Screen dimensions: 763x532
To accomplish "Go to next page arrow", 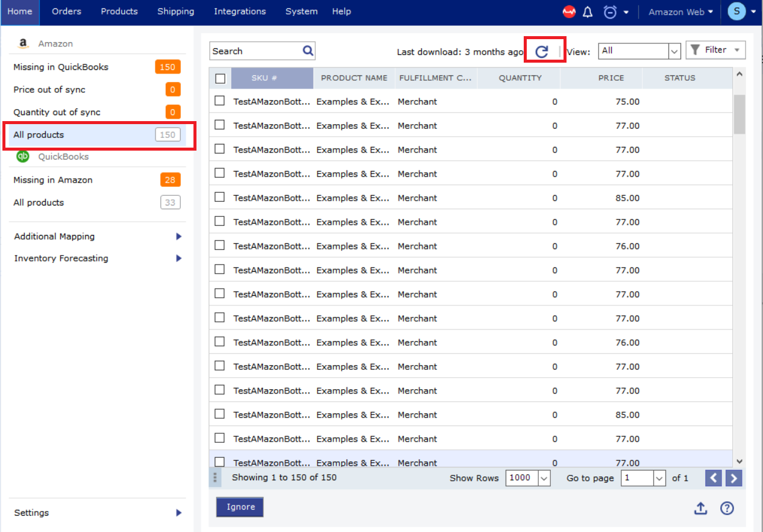I will click(733, 478).
